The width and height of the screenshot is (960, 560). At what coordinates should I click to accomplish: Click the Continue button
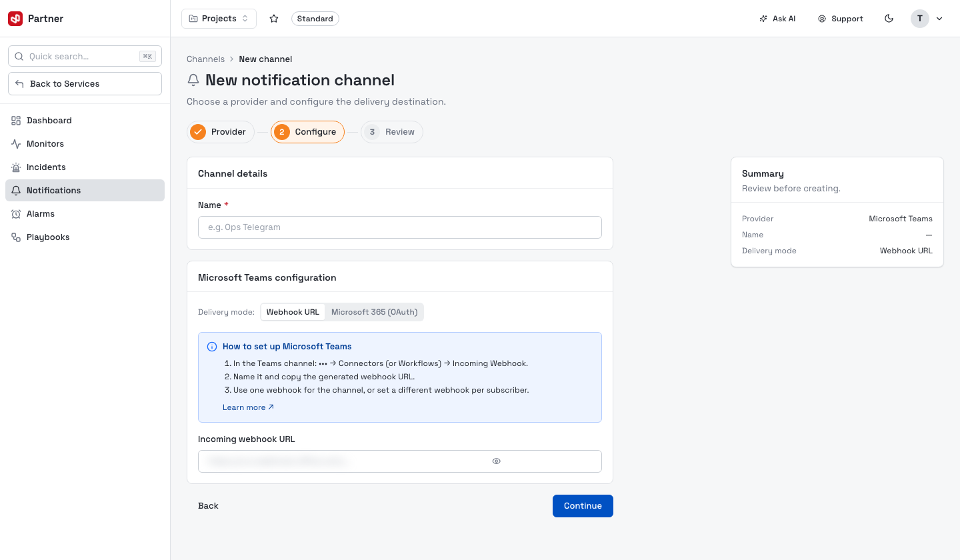tap(583, 506)
